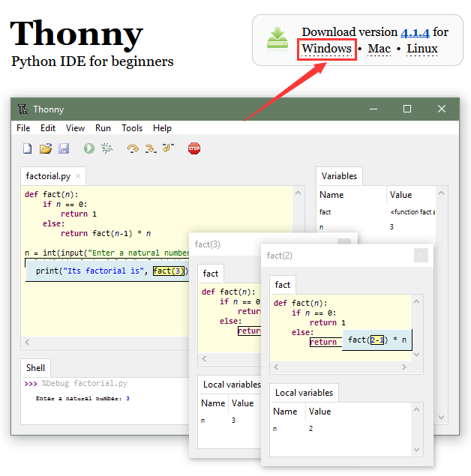The height and width of the screenshot is (476, 471).
Task: Select the n row with value 3 in Variables panel
Action: pos(376,227)
